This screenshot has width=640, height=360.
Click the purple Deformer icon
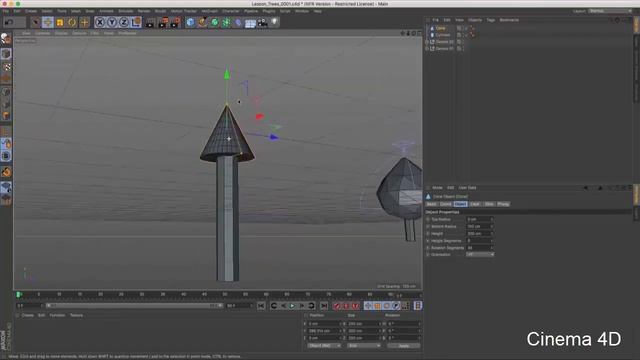[x=238, y=22]
